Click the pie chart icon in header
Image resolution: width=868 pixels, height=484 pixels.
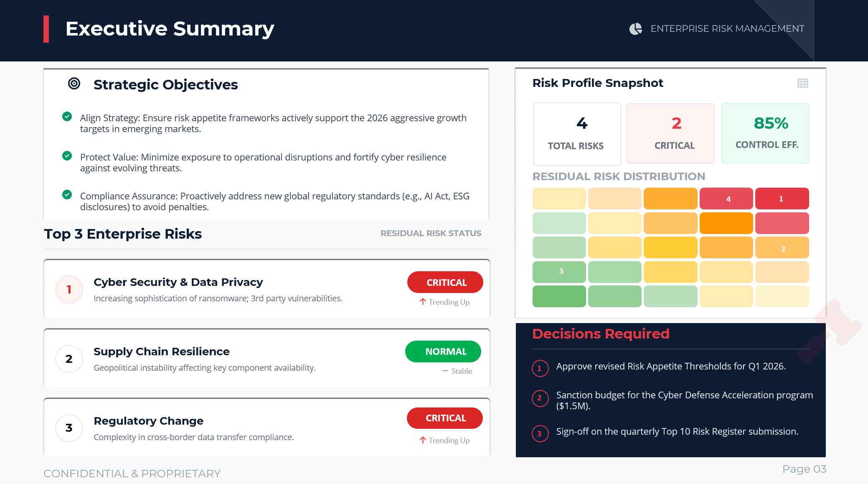point(635,29)
